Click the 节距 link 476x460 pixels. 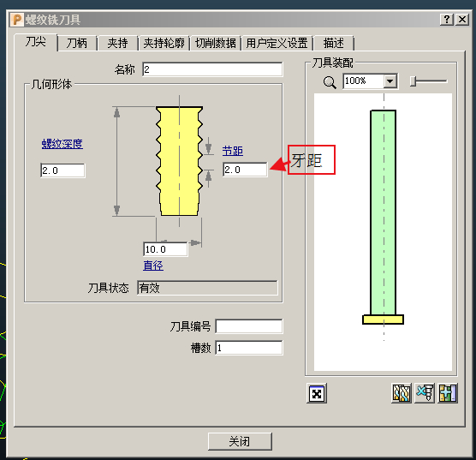point(233,151)
